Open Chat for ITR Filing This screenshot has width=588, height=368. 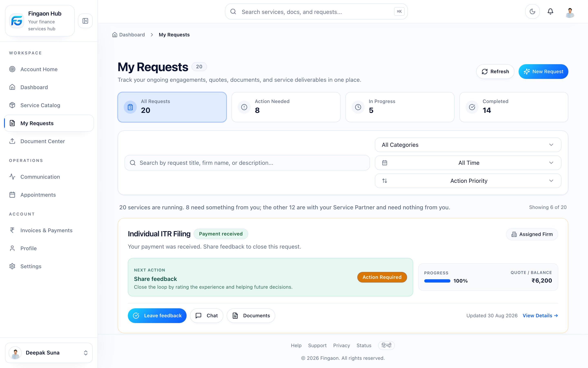point(207,316)
